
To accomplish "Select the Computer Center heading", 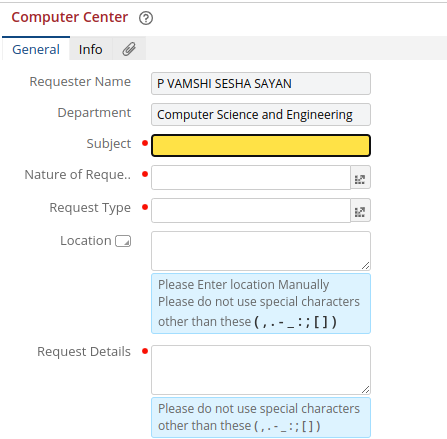I will (x=70, y=17).
